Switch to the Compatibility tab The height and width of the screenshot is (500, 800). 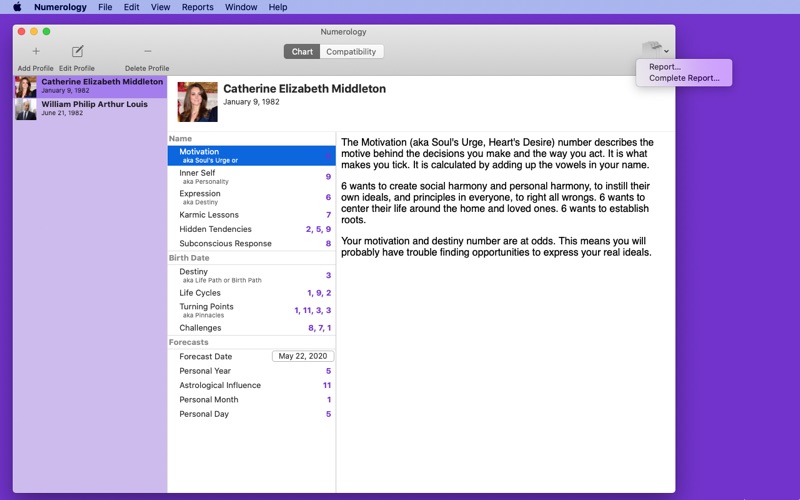tap(351, 52)
